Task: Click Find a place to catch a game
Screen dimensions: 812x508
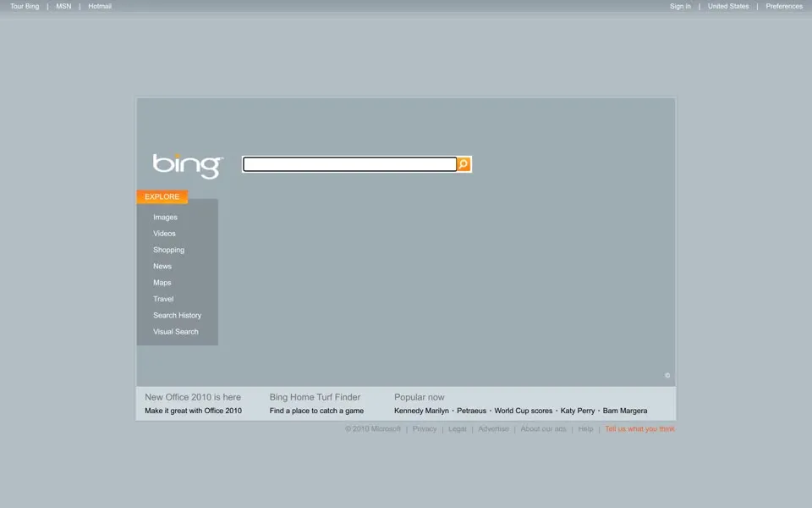Action: click(316, 411)
